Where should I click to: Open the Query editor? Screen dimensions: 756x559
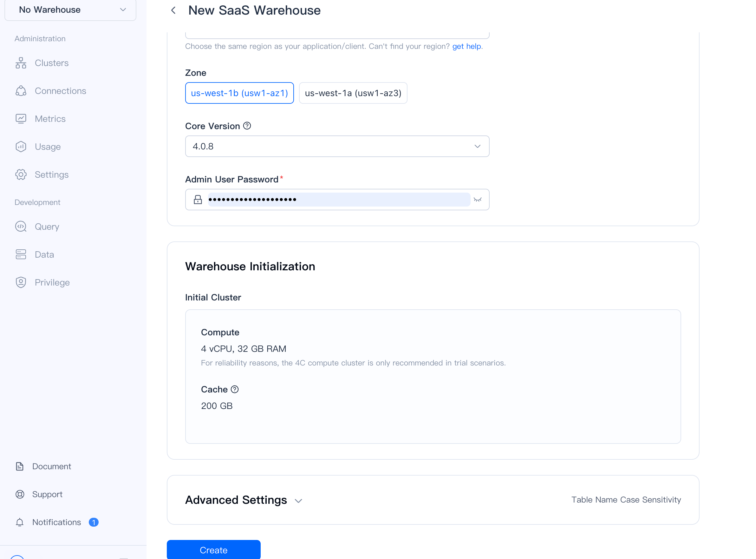click(x=47, y=227)
